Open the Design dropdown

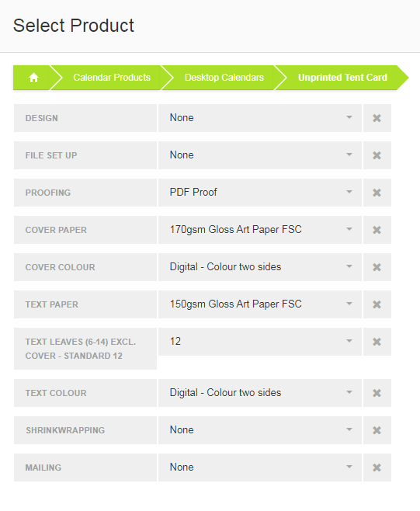coord(260,118)
